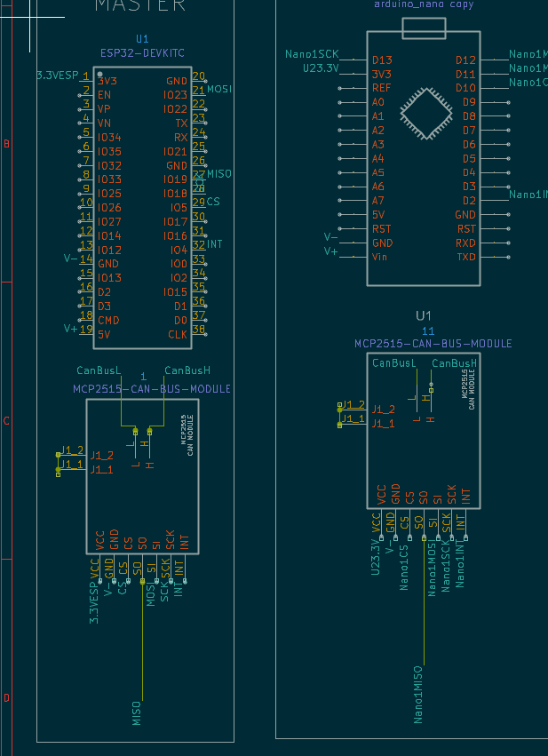The image size is (548, 756).
Task: Click the 3.3VESP net label at ESP32 pin 1
Action: pos(58,76)
